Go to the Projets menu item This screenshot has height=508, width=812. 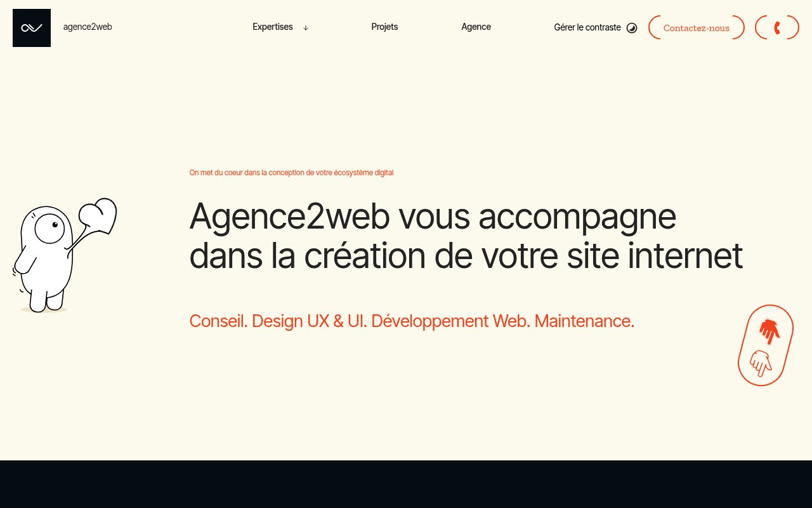click(384, 27)
